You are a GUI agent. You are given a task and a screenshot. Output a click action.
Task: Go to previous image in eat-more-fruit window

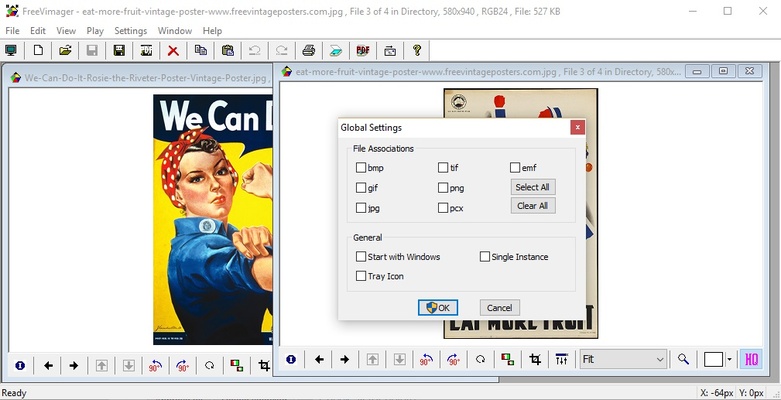[x=319, y=359]
